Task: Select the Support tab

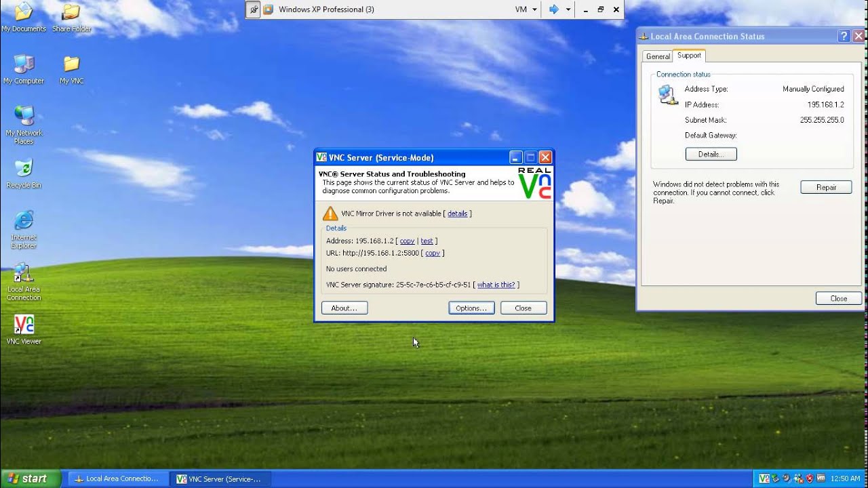Action: point(689,56)
